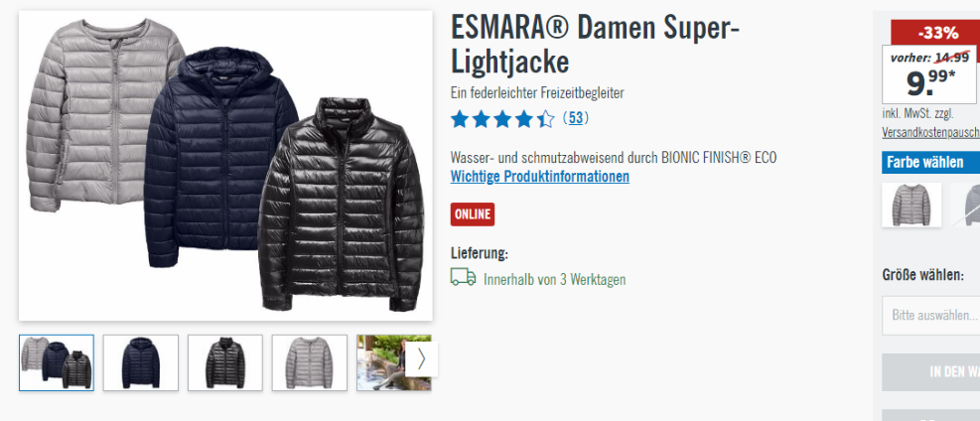The width and height of the screenshot is (980, 421).
Task: Click the half-filled fifth rating star
Action: (x=546, y=119)
